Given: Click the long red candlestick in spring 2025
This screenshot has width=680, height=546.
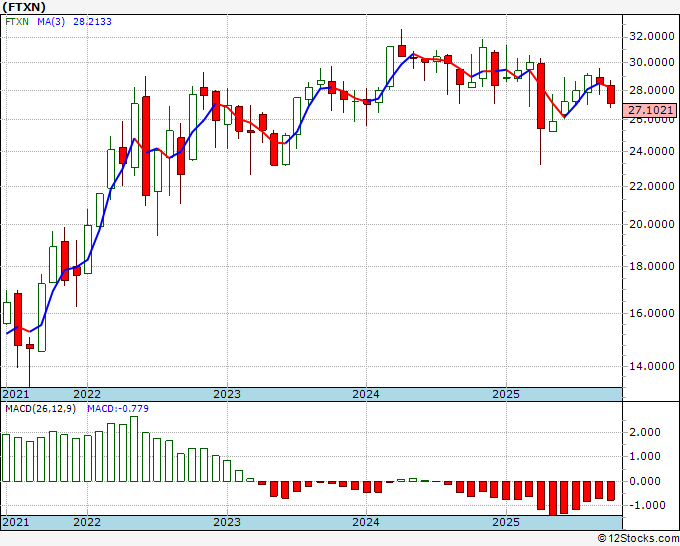Looking at the screenshot, I should (x=541, y=96).
